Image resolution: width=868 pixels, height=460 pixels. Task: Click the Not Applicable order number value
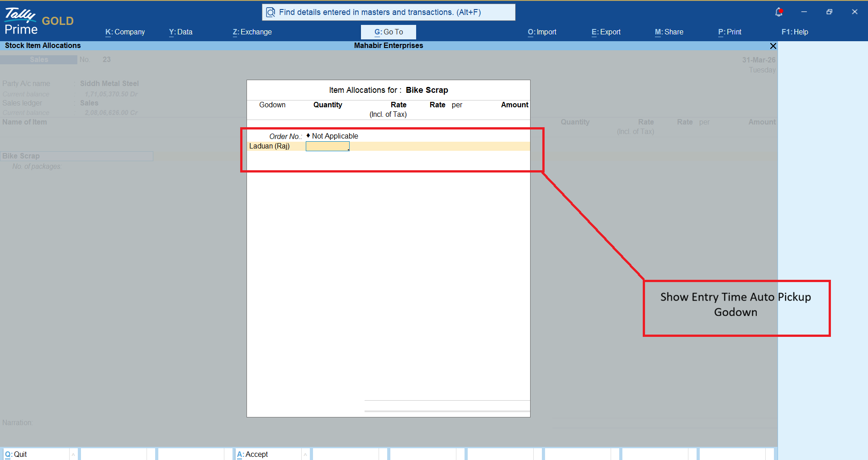[x=335, y=136]
